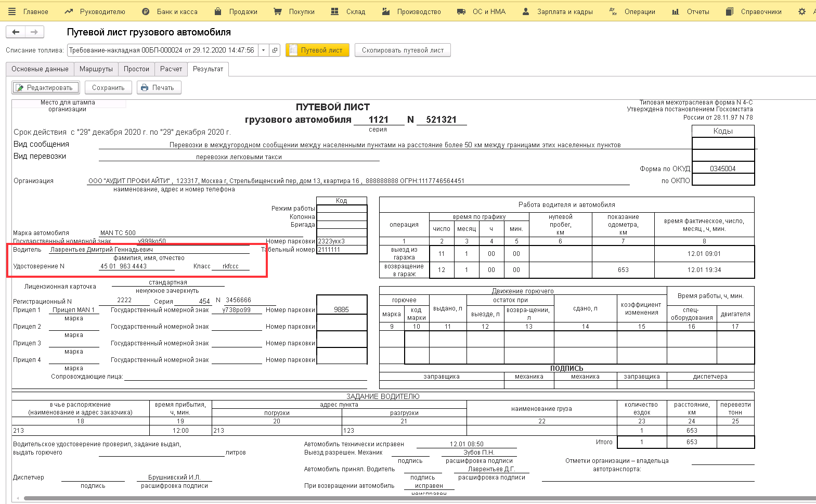The image size is (816, 504).
Task: Open the Главное menu section
Action: click(x=29, y=11)
